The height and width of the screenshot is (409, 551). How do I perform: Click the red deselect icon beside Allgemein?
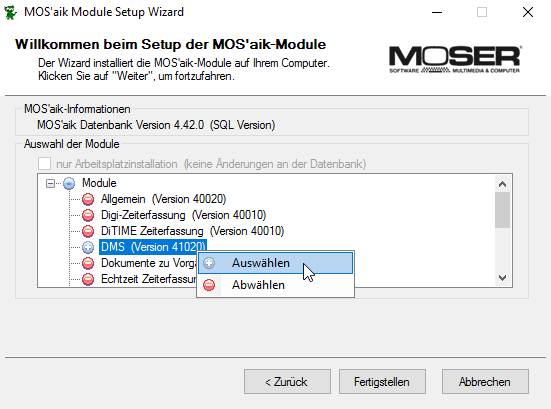coord(88,199)
